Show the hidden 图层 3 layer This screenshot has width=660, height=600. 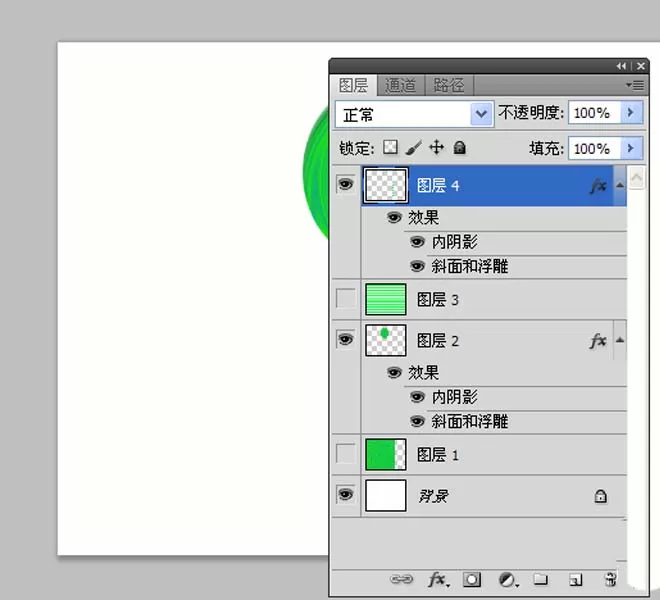coord(346,298)
